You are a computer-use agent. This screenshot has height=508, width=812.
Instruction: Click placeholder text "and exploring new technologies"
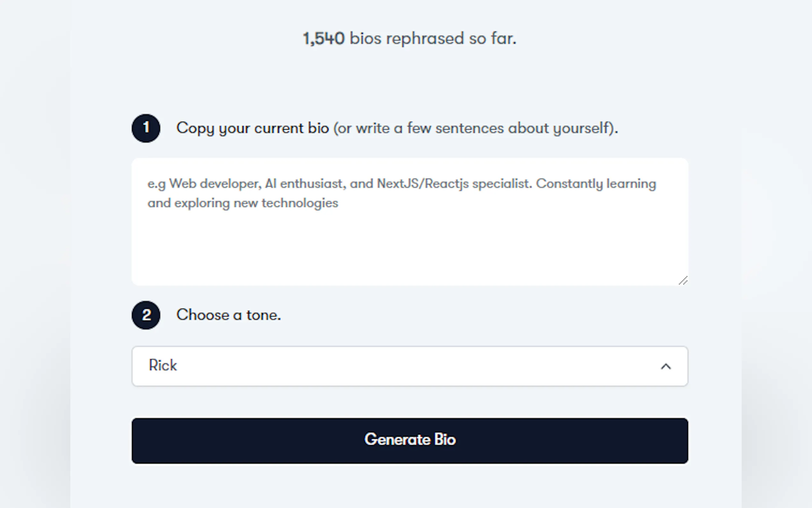click(x=243, y=203)
